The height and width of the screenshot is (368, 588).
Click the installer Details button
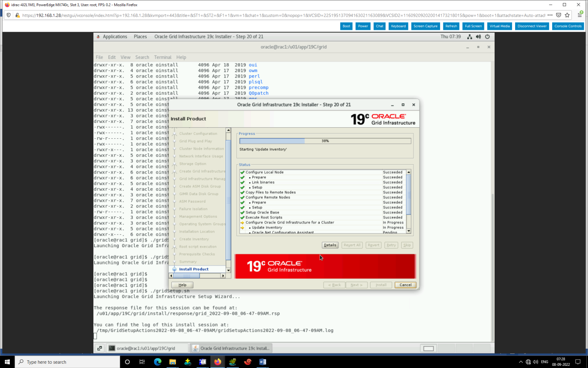click(x=330, y=245)
